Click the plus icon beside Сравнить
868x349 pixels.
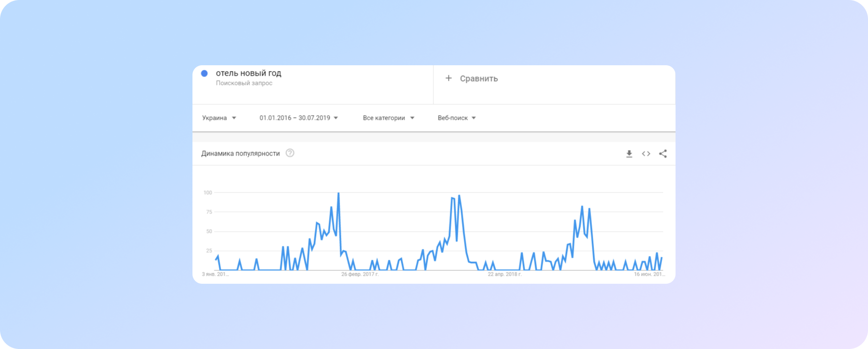click(x=449, y=78)
